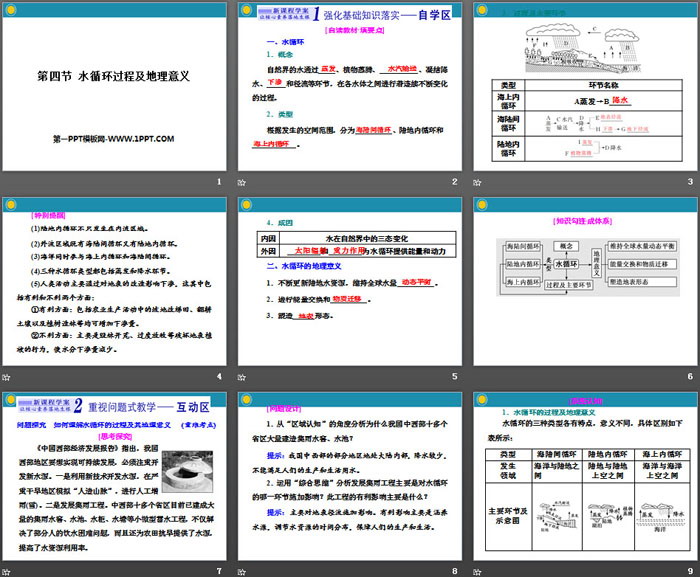
Task: Click the animation star icon under slide 9
Action: (x=477, y=572)
